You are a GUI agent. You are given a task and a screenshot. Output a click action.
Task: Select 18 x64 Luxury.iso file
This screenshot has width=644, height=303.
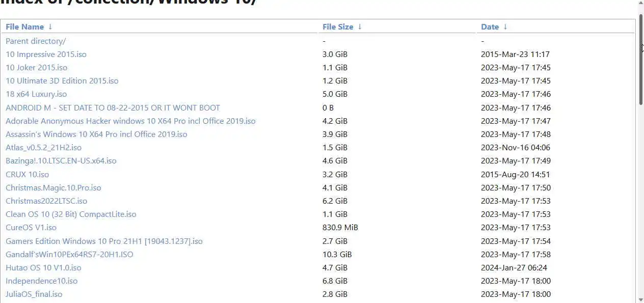[36, 94]
